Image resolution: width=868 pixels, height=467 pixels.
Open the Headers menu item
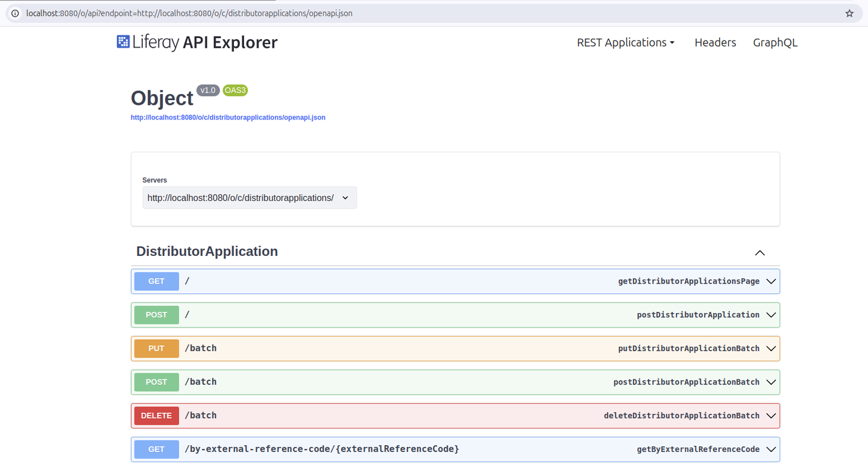click(x=715, y=42)
